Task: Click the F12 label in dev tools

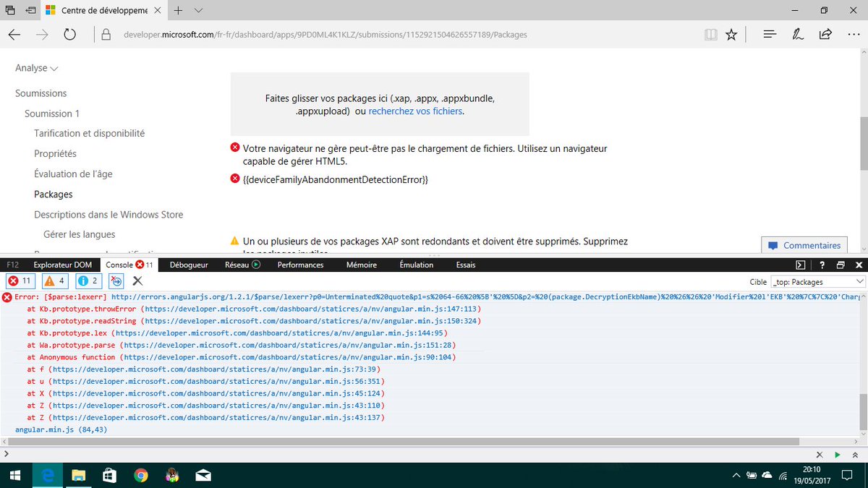Action: click(14, 265)
